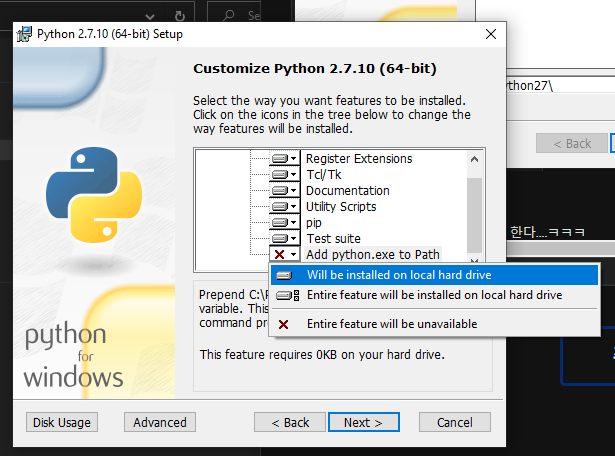Open the Tcl/Tk feature drive icon dropdown
Viewport: 615px width, 456px height.
[x=284, y=174]
